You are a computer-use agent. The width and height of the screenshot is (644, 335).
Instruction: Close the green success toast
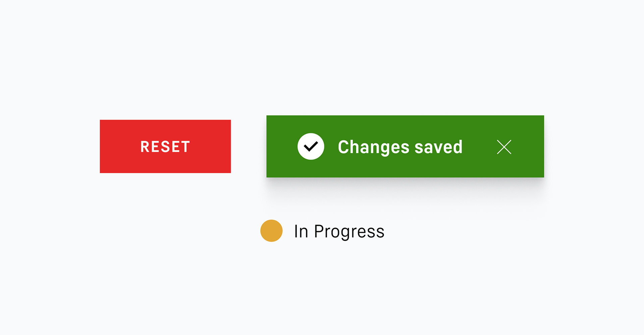pos(504,147)
